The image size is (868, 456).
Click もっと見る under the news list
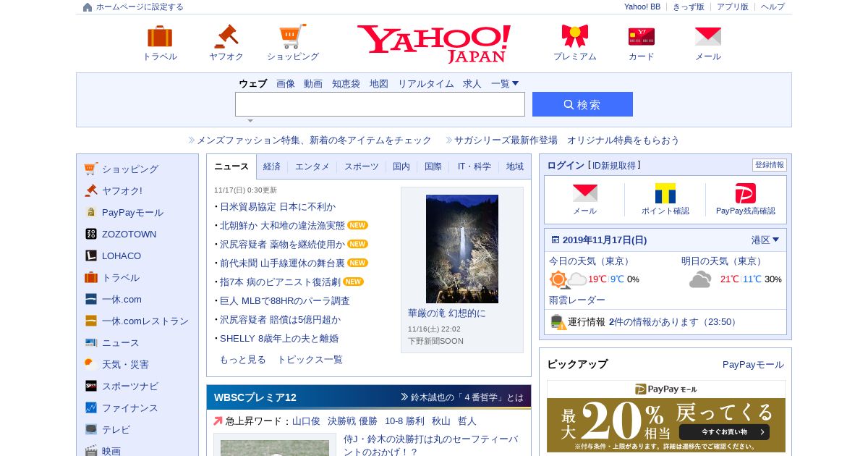242,360
